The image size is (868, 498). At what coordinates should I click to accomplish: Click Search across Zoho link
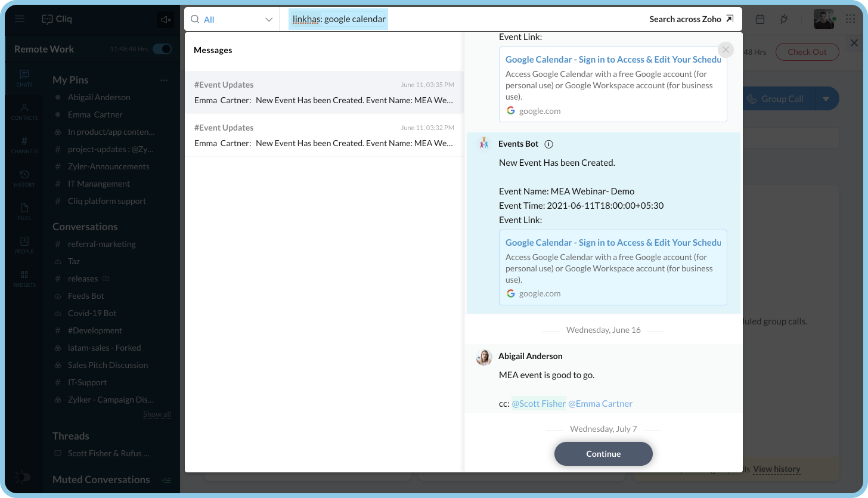tap(691, 19)
